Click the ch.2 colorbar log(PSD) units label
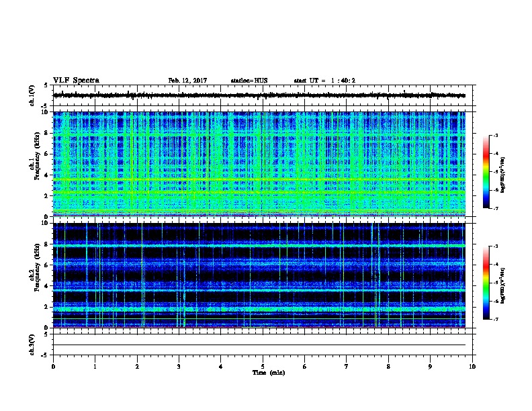 pos(503,285)
